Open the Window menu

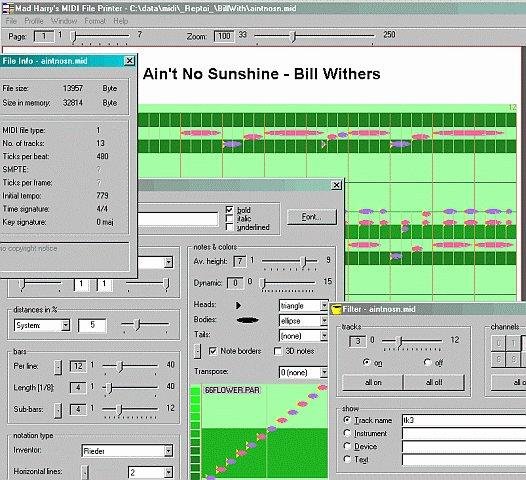click(64, 21)
